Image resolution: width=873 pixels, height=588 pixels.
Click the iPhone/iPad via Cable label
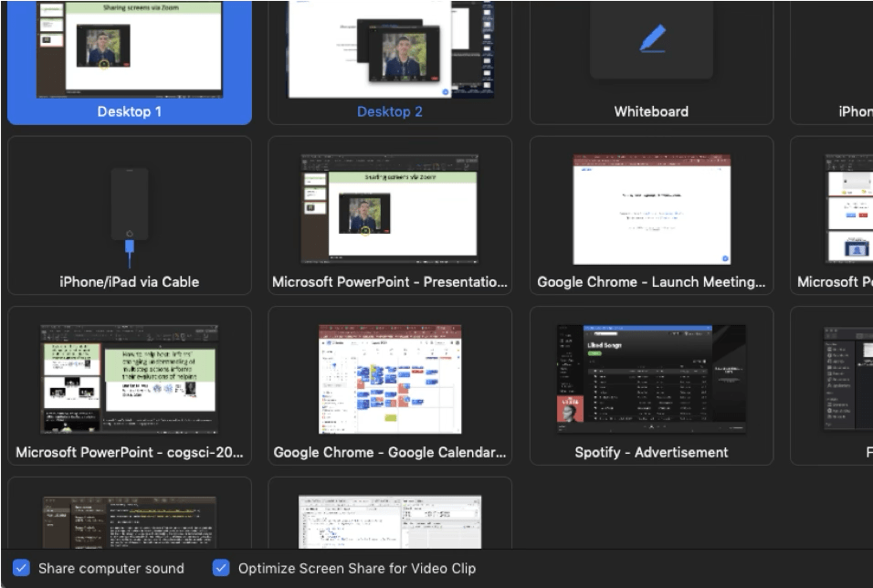(129, 282)
